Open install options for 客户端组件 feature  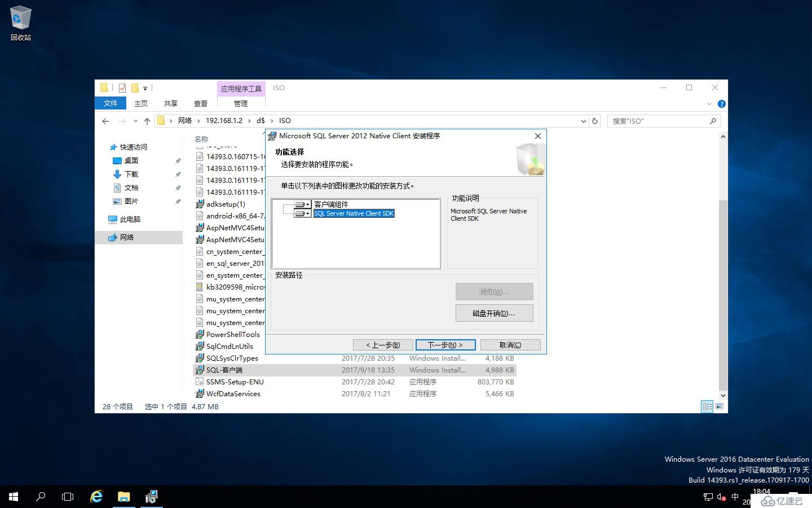tap(303, 204)
